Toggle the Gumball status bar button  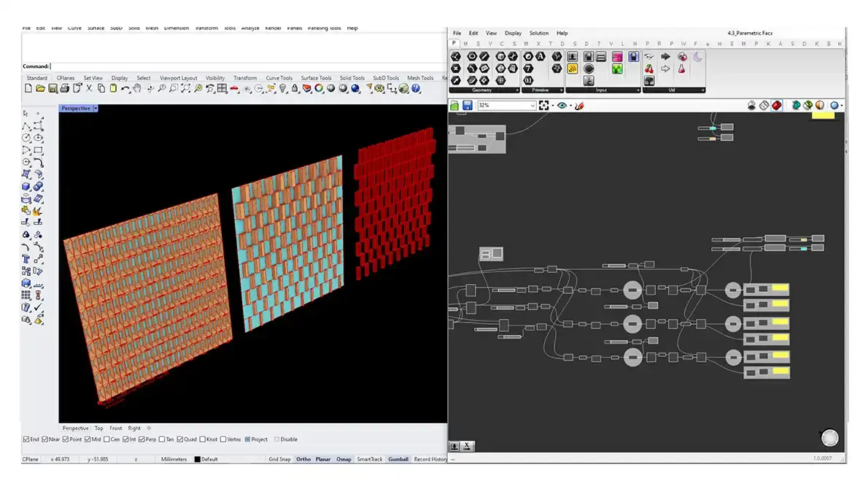tap(398, 459)
